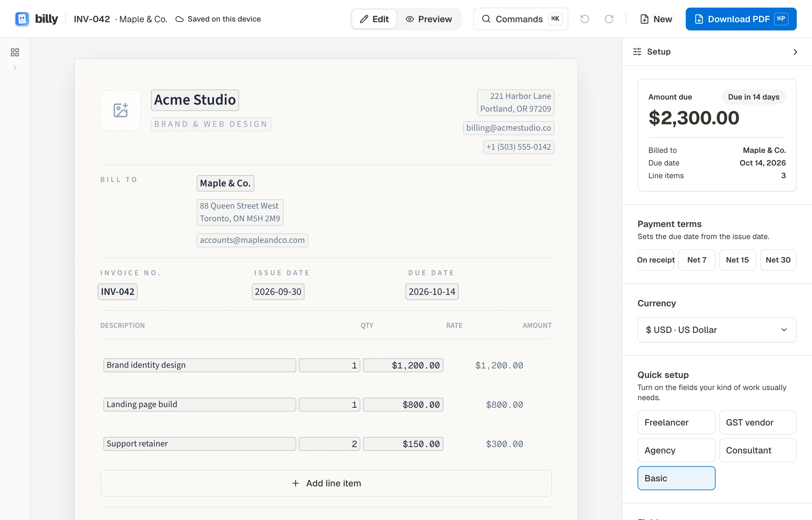812x520 pixels.
Task: Select On receipt payment term
Action: click(656, 260)
